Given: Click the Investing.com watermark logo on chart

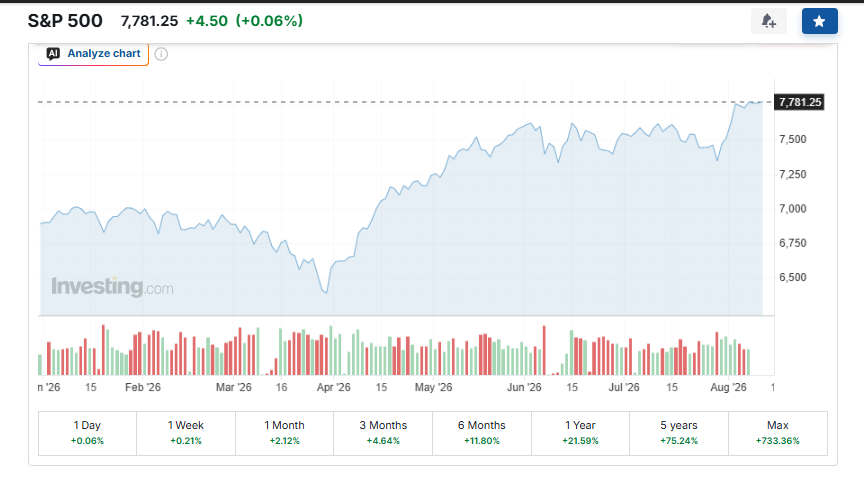Looking at the screenshot, I should pyautogui.click(x=112, y=287).
